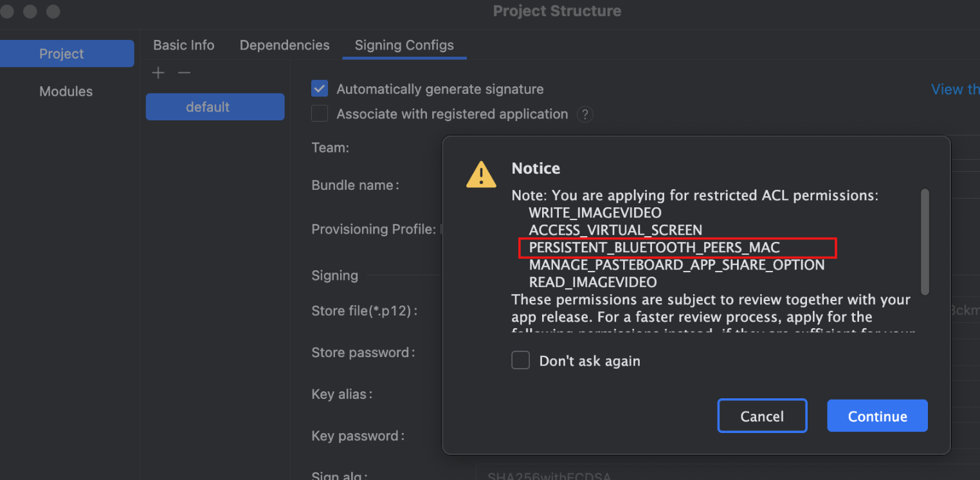Open help icon beside Associate with registered application
The height and width of the screenshot is (480, 980).
point(585,115)
